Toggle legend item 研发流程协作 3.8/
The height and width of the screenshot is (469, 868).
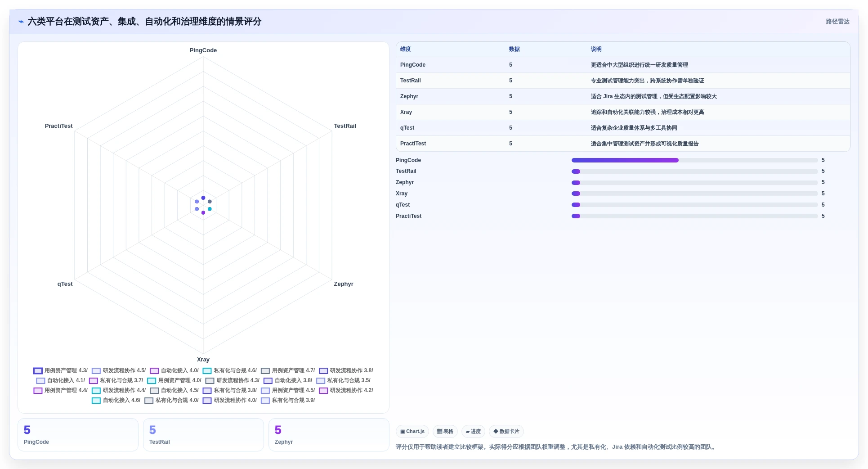pyautogui.click(x=346, y=371)
